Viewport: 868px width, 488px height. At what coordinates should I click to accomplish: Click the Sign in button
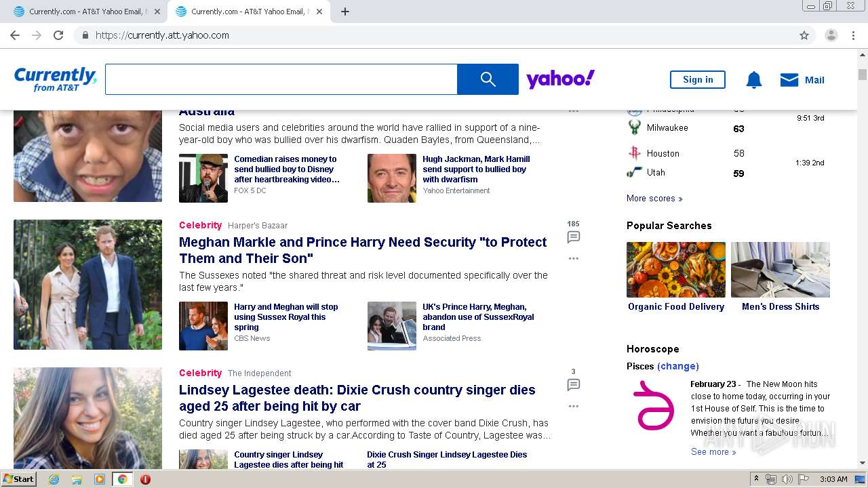coord(698,80)
